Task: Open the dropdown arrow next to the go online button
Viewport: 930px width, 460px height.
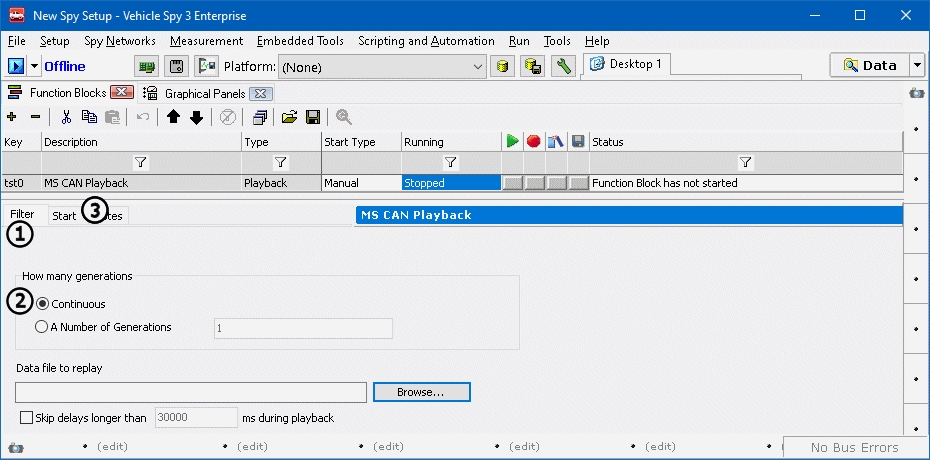Action: 35,67
